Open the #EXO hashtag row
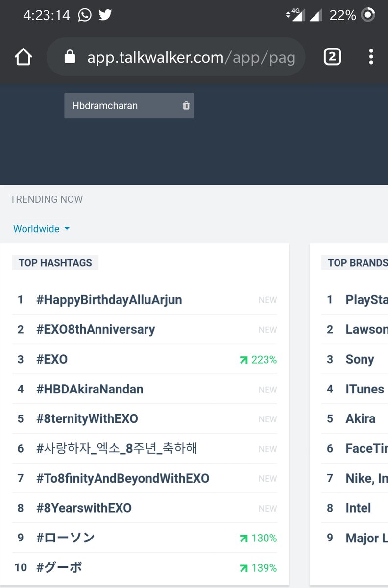 (x=145, y=360)
